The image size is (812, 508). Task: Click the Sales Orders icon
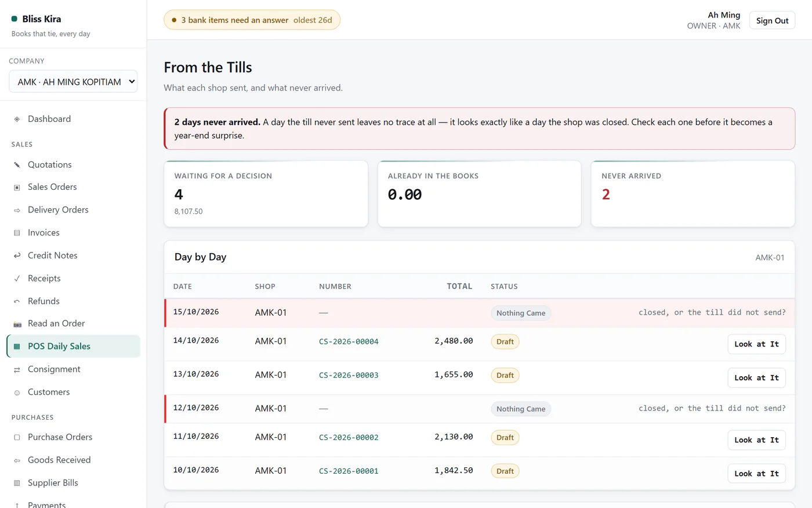17,187
